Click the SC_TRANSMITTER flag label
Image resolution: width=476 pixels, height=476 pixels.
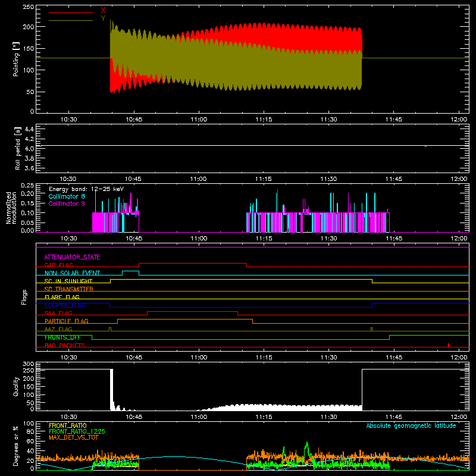68,289
